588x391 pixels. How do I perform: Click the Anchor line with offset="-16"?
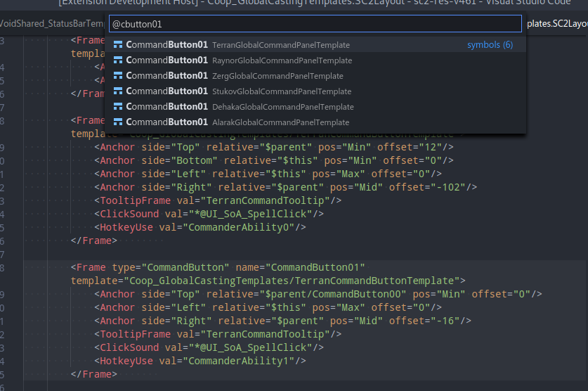[x=282, y=321]
